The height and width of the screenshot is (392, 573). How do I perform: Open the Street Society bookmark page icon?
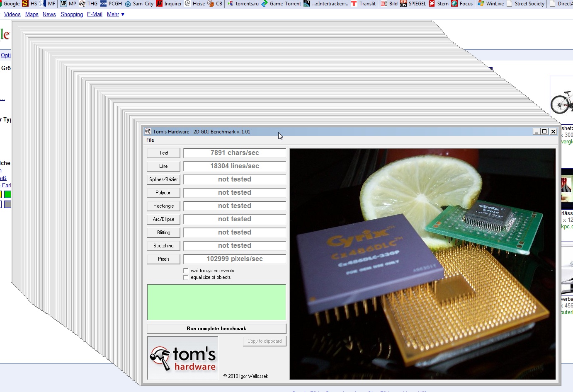coord(510,3)
